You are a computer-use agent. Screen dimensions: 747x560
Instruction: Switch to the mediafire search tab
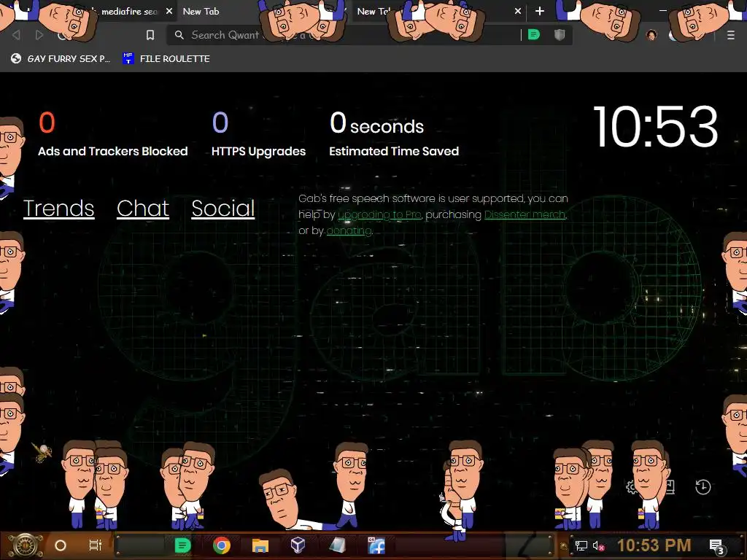(128, 12)
